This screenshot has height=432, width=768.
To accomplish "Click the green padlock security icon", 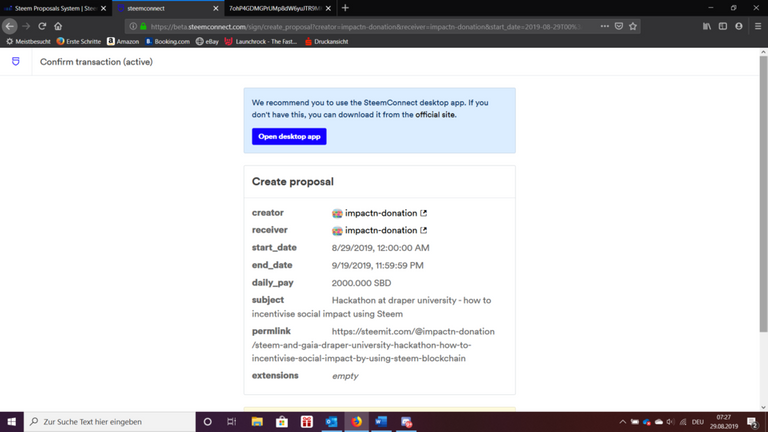I will click(143, 26).
